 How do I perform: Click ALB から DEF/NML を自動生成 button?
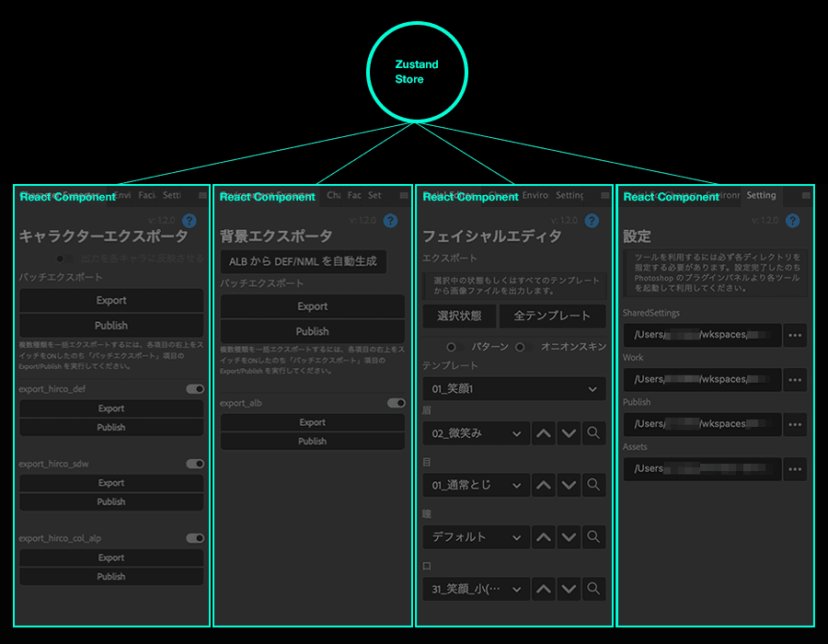click(x=303, y=261)
